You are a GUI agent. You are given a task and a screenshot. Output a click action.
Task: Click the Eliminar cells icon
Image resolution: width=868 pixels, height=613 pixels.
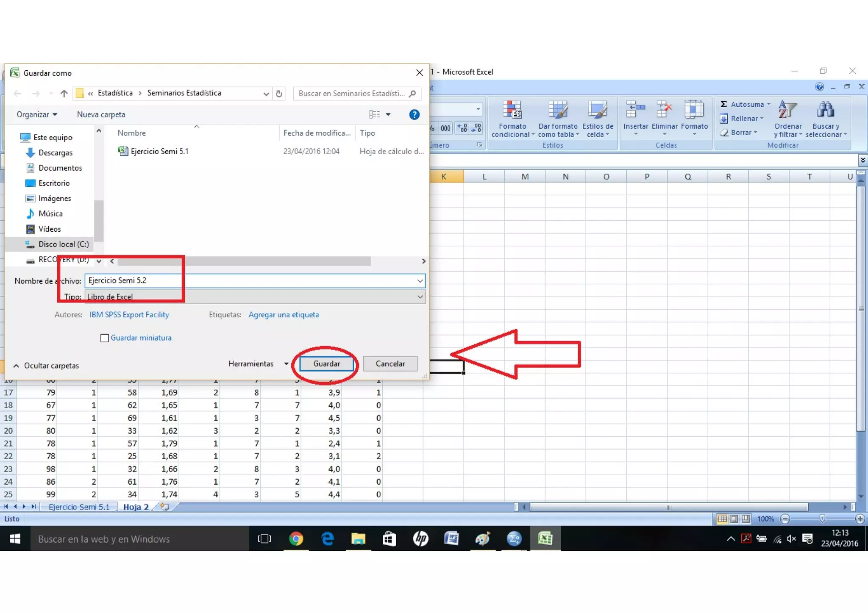click(x=664, y=109)
